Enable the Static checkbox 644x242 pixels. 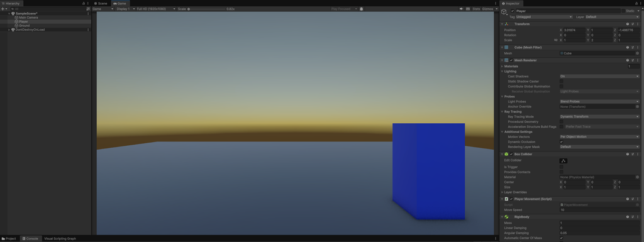click(x=623, y=11)
